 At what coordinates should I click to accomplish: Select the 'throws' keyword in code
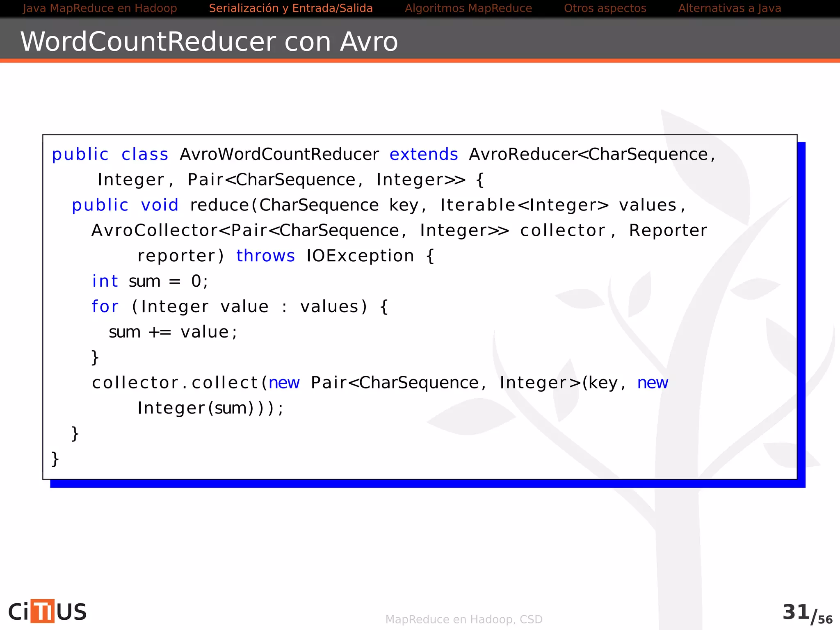point(265,256)
